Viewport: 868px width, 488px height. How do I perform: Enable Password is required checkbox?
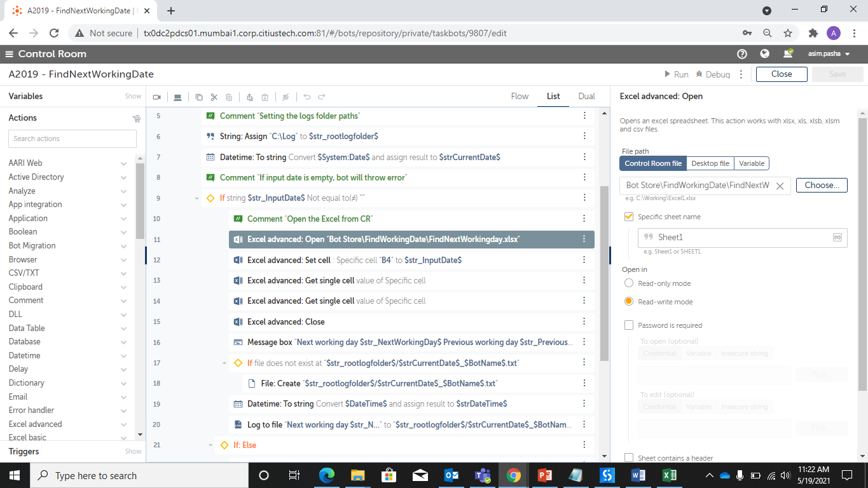(629, 325)
